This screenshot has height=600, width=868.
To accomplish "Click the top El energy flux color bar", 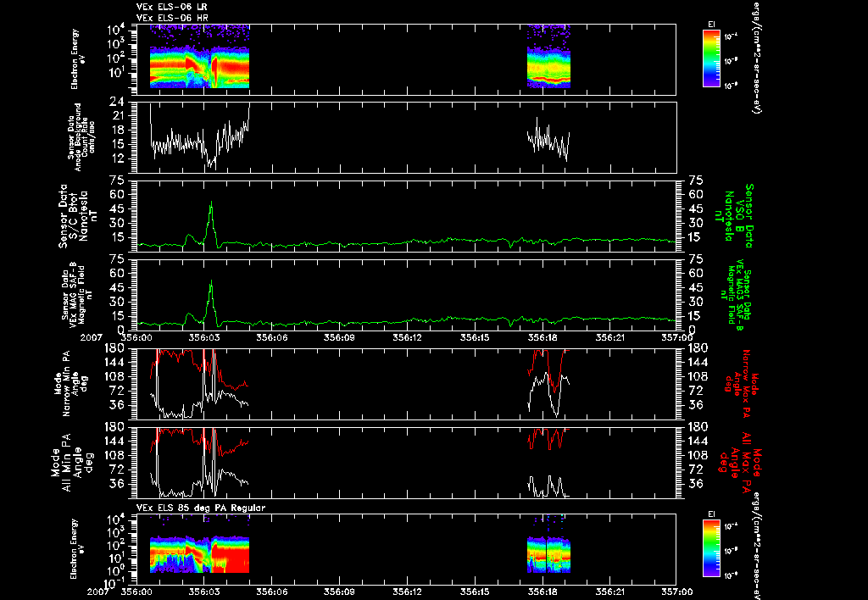I will click(x=711, y=58).
